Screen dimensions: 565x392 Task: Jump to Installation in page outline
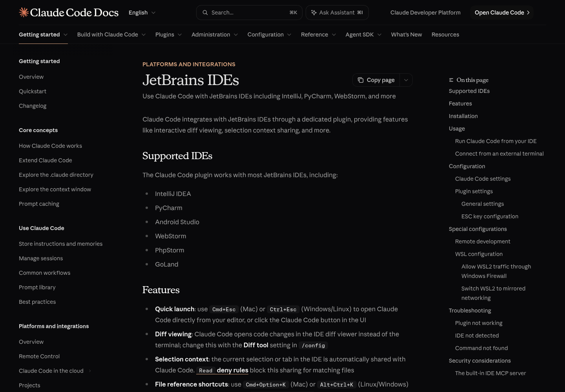463,116
